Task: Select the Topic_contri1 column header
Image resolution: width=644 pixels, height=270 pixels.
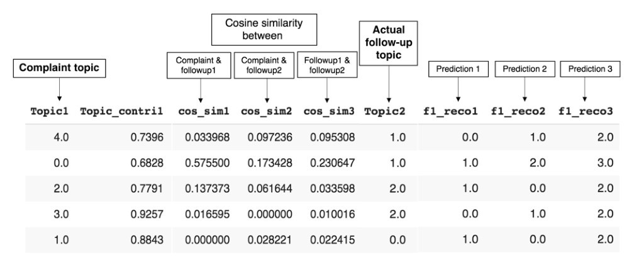Action: tap(121, 111)
